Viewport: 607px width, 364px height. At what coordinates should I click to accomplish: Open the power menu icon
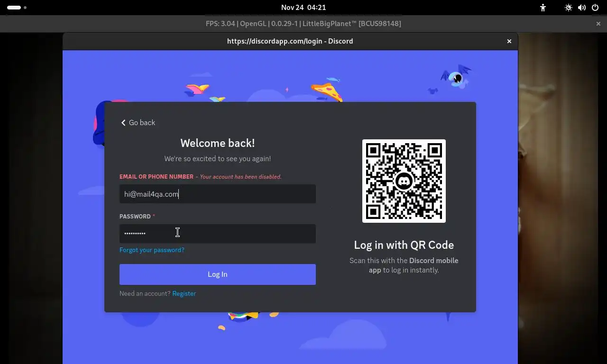(595, 8)
